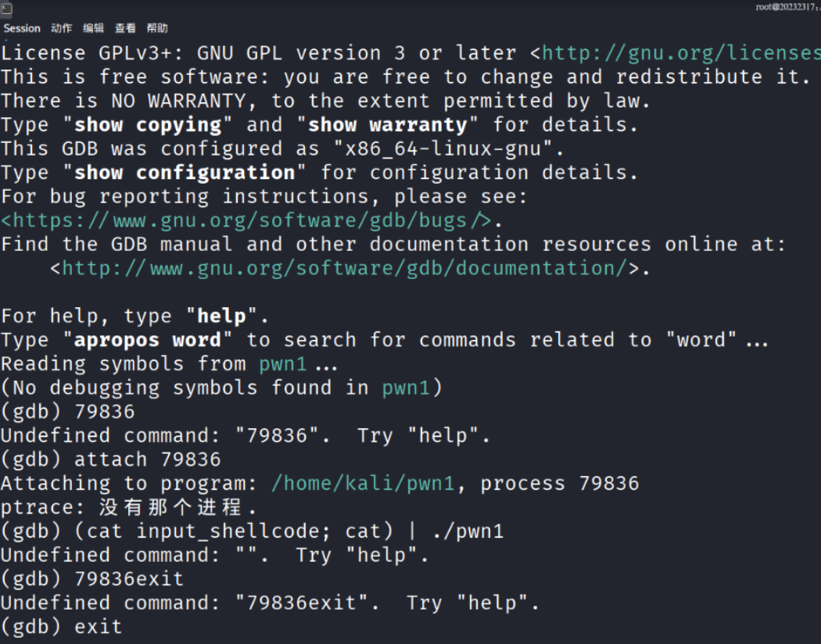Click the 'show warranty' bold text
This screenshot has height=644, width=821.
coord(388,125)
